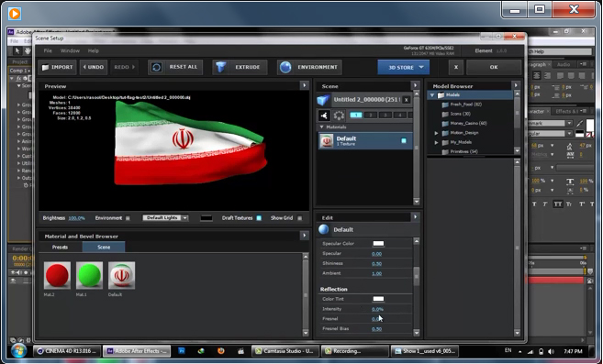Image resolution: width=603 pixels, height=364 pixels.
Task: Open the Preview panel options arrow
Action: pyautogui.click(x=304, y=85)
